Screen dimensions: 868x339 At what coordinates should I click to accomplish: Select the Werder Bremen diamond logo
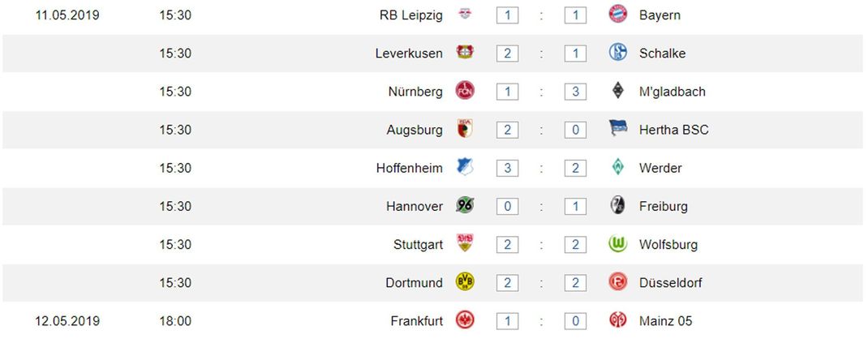click(618, 167)
